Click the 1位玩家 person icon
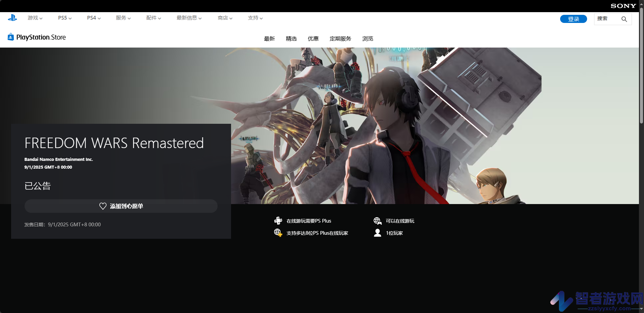Image resolution: width=644 pixels, height=313 pixels. (x=378, y=233)
